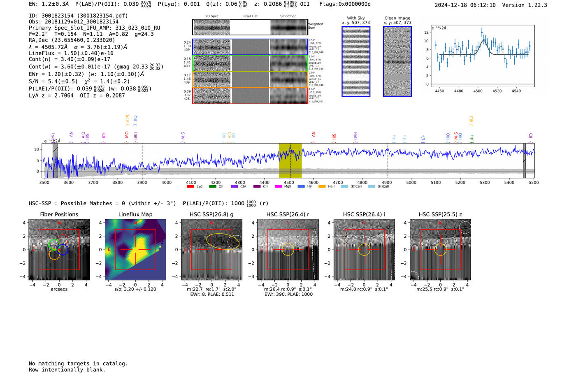Image resolution: width=576 pixels, height=392 pixels.
Task: Click the Obs: 20181129v012_3001823154 line
Action: (74, 22)
